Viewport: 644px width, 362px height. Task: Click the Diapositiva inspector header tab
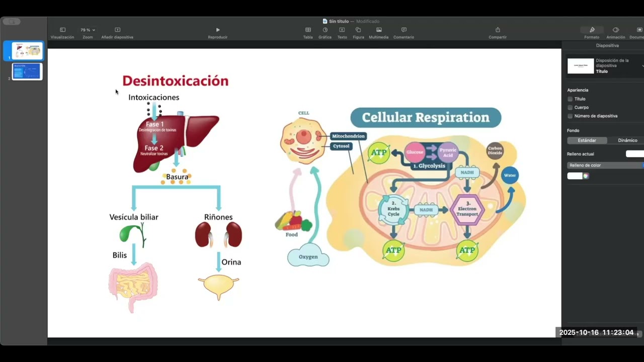(x=607, y=45)
